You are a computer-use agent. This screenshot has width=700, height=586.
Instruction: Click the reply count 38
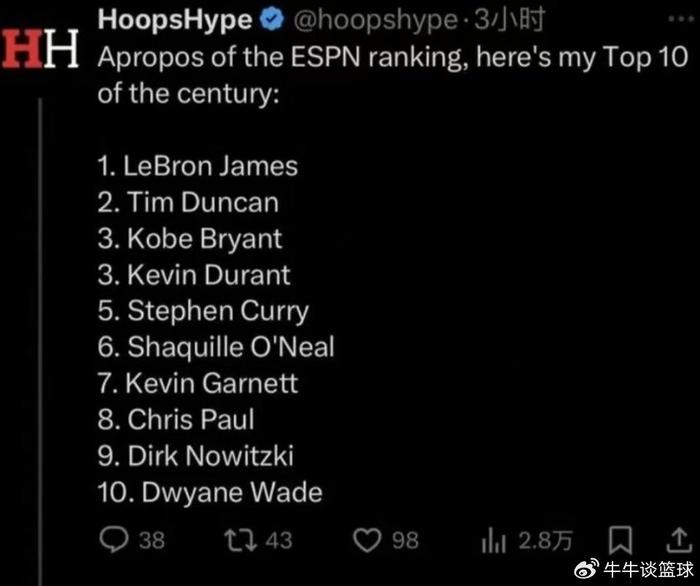point(152,540)
